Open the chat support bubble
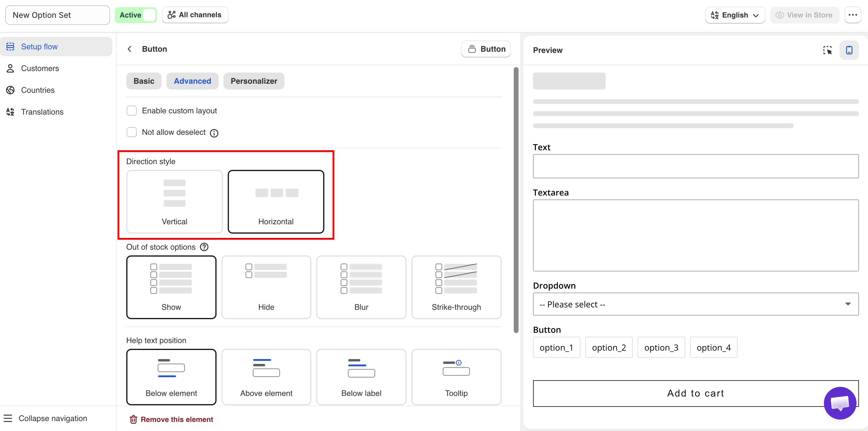The image size is (868, 431). 840,403
